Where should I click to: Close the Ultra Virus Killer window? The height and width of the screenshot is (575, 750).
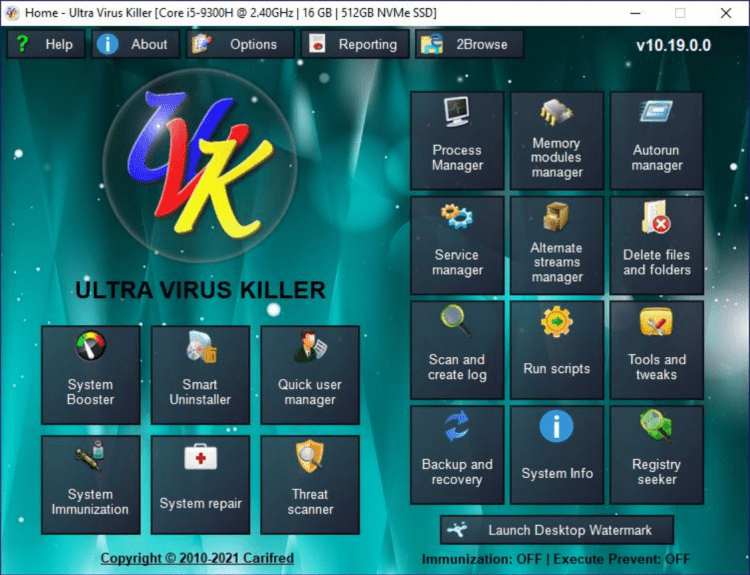tap(726, 13)
